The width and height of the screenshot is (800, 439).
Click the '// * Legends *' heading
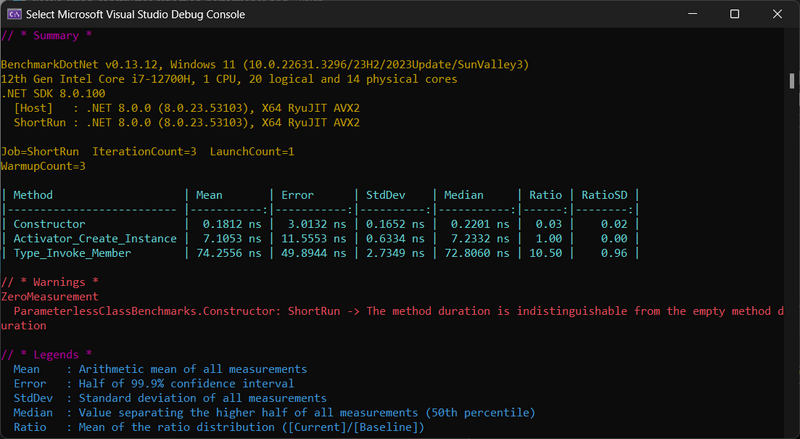pyautogui.click(x=46, y=355)
